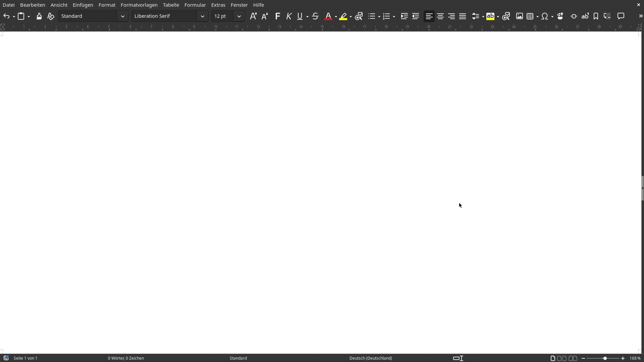Increase font size with A-up icon

pyautogui.click(x=253, y=16)
